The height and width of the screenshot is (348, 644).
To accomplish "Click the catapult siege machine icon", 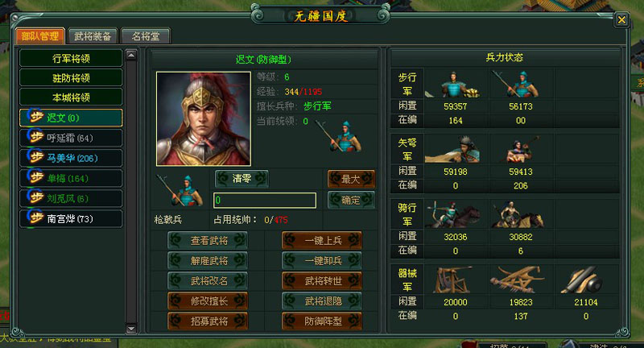I will coord(455,280).
